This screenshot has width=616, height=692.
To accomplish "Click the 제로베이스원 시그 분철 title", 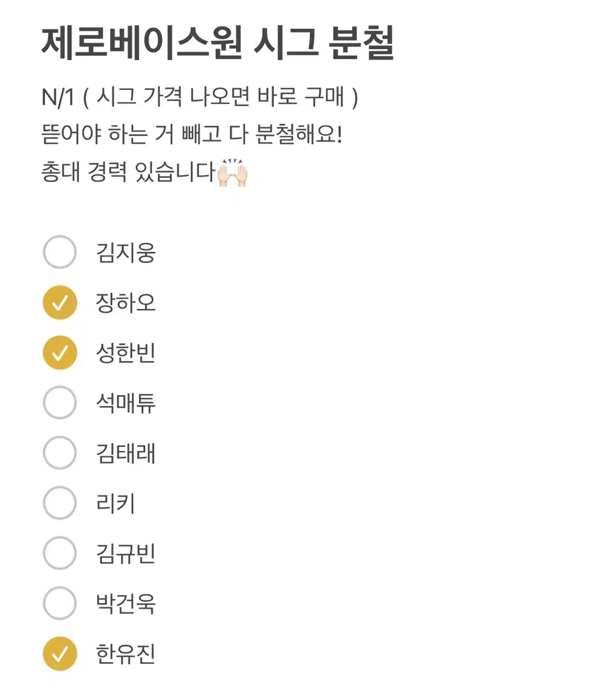I will [218, 43].
